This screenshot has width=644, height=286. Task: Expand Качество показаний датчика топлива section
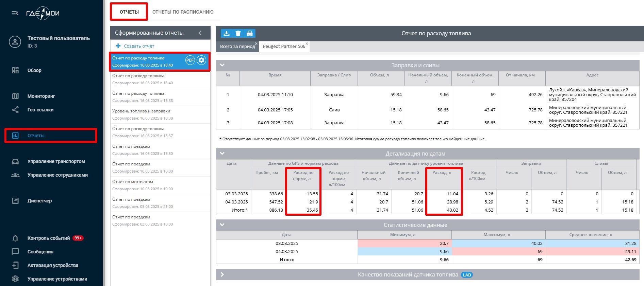click(x=222, y=274)
